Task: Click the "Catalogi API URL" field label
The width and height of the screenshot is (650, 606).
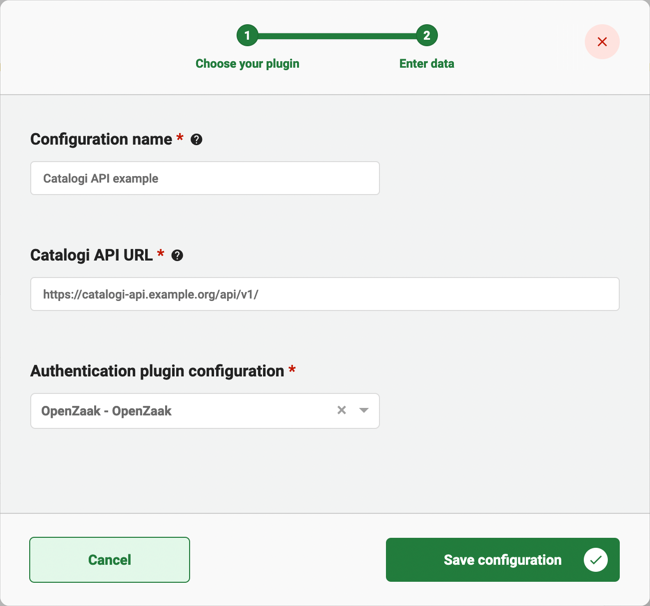Action: click(91, 256)
